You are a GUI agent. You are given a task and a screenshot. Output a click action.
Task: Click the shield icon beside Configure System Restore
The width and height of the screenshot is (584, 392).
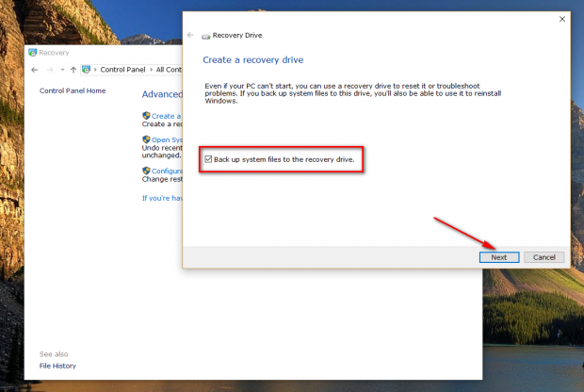(146, 171)
